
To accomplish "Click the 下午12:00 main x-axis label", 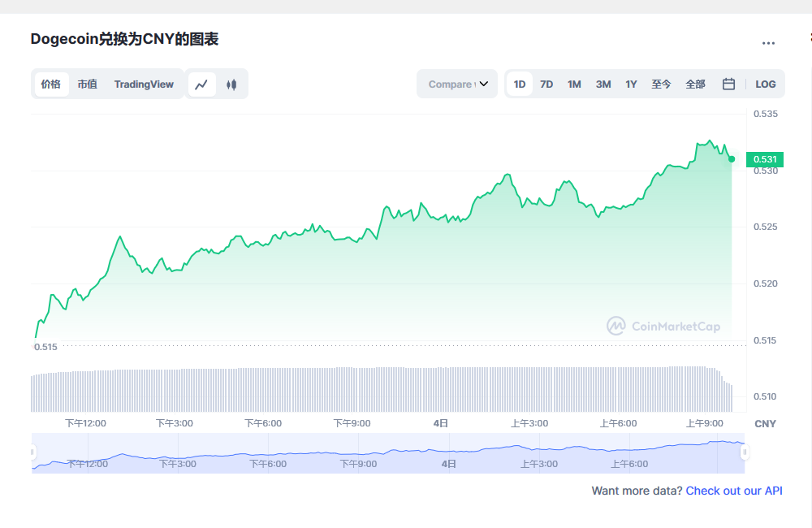I will pos(85,423).
